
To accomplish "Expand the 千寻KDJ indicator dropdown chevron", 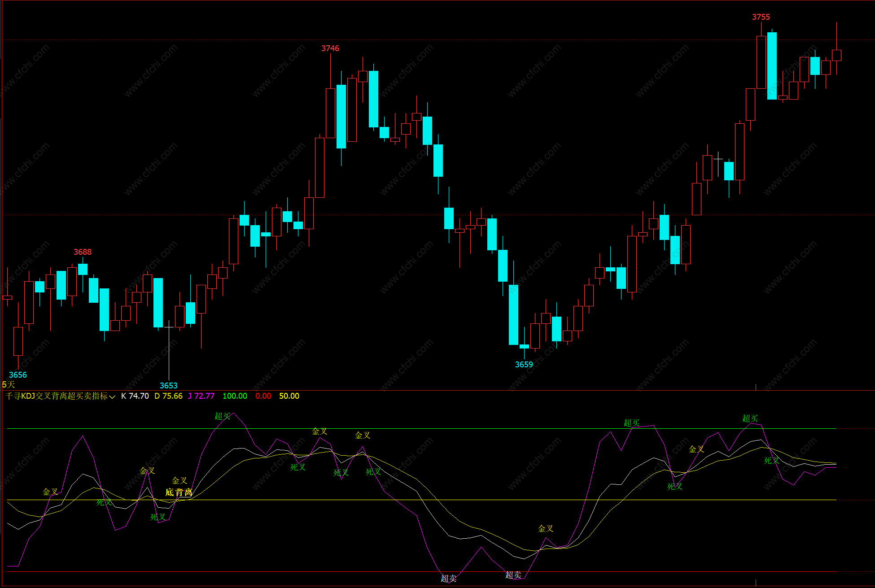I will 112,396.
